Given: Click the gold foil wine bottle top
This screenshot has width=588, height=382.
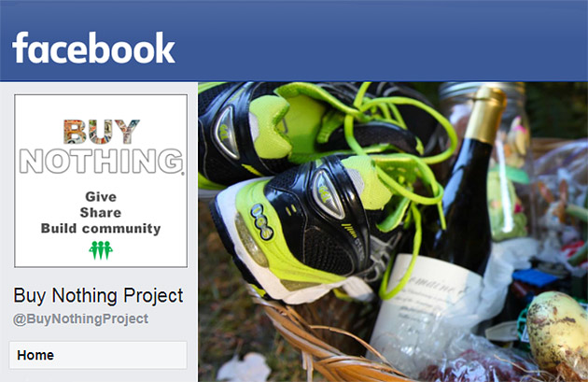Looking at the screenshot, I should (x=485, y=115).
